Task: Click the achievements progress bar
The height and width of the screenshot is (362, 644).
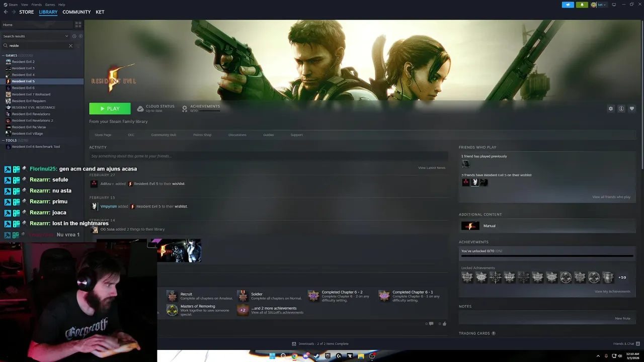Action: (547, 256)
